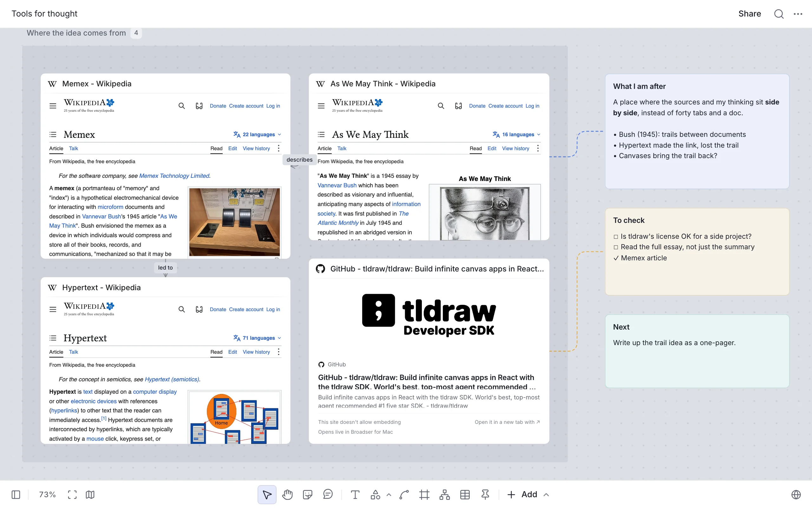Select the hand pan tool
Screen dimensions: 812x508
click(x=287, y=495)
